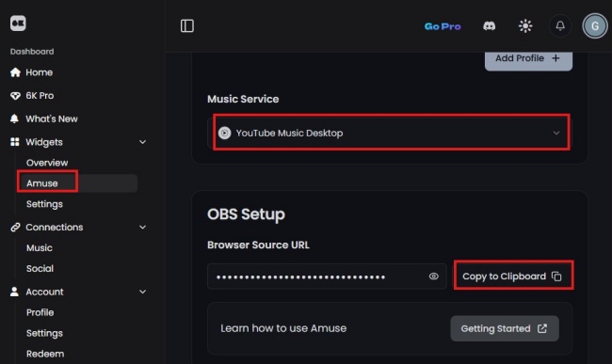
Task: Click the Music Service label
Action: click(x=243, y=99)
